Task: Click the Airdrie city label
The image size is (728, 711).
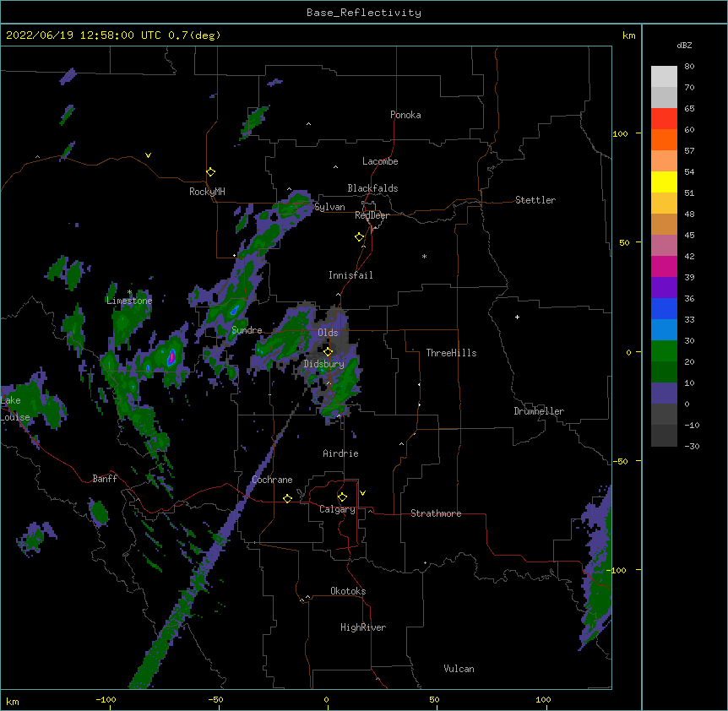Action: 341,453
